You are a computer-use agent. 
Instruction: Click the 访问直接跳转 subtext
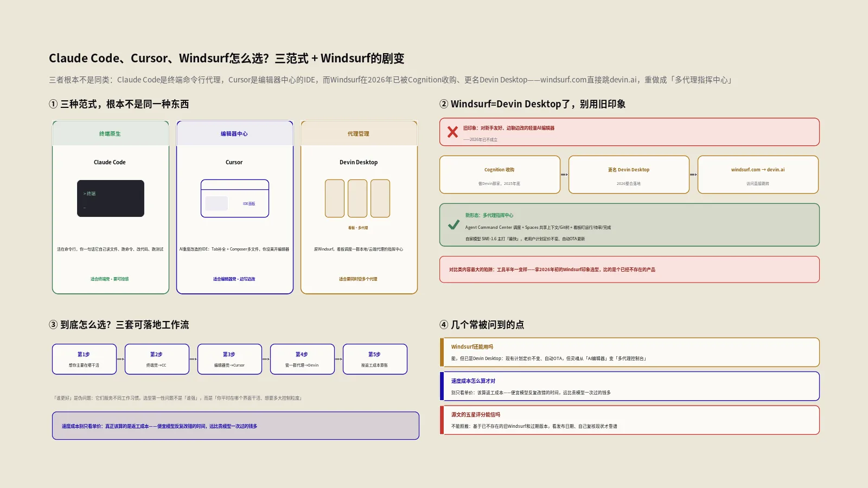(758, 184)
